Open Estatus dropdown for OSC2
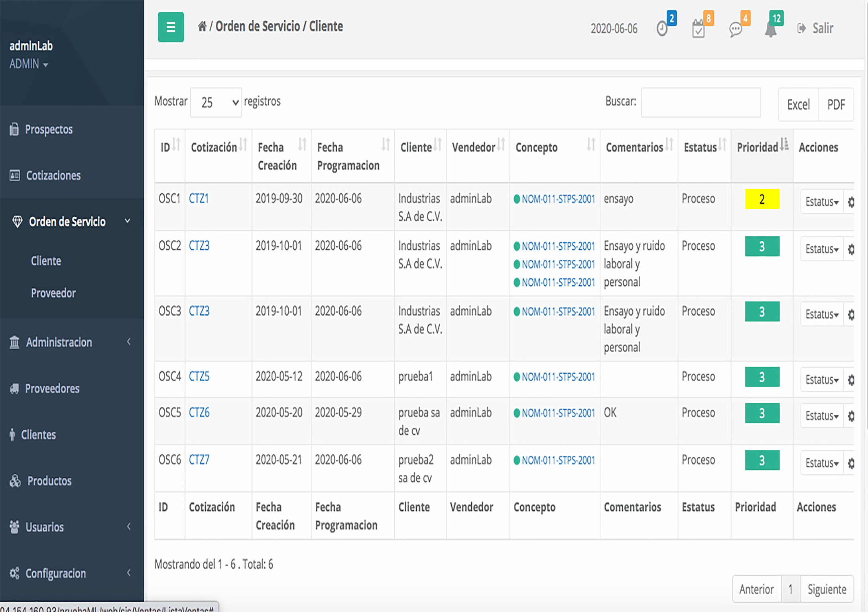The width and height of the screenshot is (868, 612). coord(822,249)
